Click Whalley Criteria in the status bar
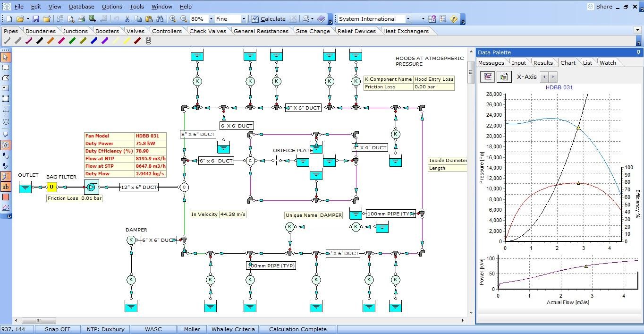The image size is (644, 334). coord(233,329)
